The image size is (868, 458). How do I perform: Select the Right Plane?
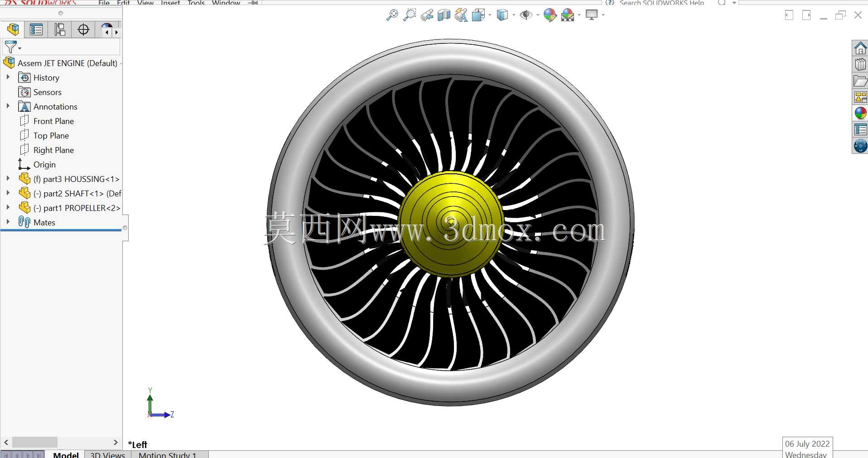[x=53, y=150]
